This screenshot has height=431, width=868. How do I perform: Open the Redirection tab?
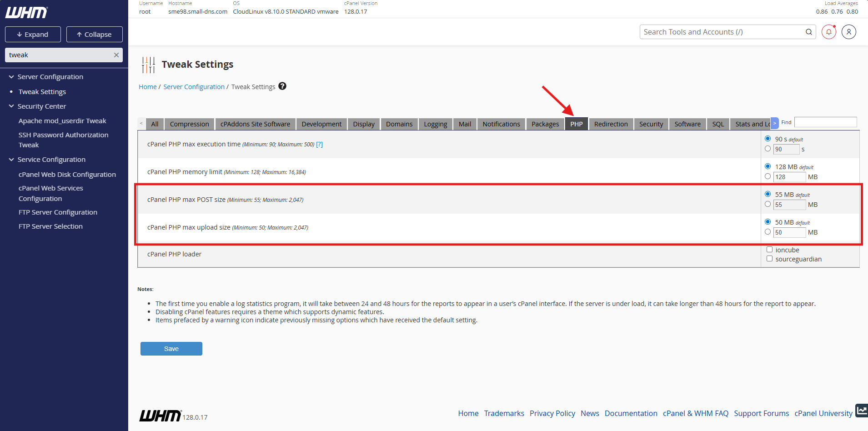pos(611,124)
